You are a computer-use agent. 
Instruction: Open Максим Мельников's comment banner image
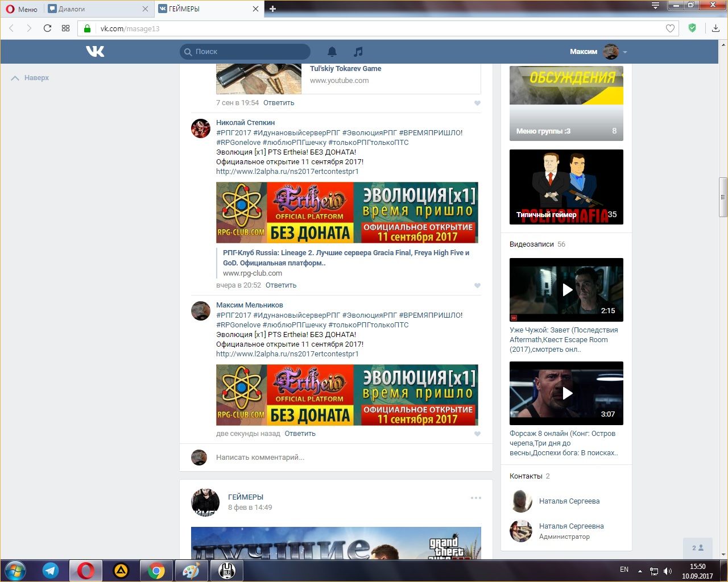click(347, 395)
